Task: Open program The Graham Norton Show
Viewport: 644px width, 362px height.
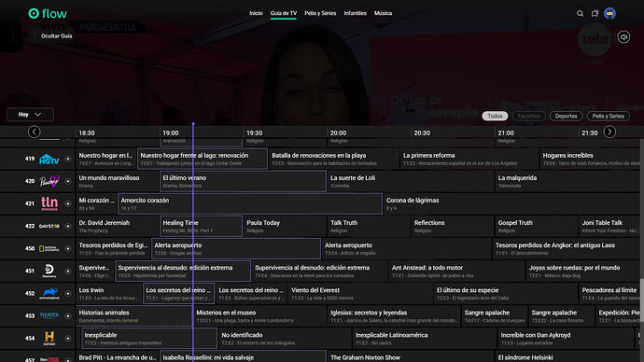Action: (x=411, y=356)
